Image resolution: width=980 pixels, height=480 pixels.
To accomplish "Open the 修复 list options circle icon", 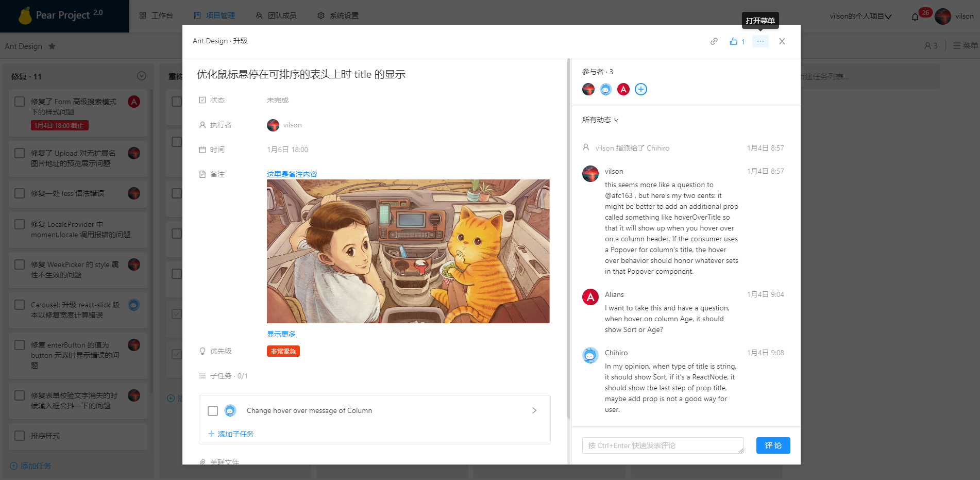I will tap(142, 76).
